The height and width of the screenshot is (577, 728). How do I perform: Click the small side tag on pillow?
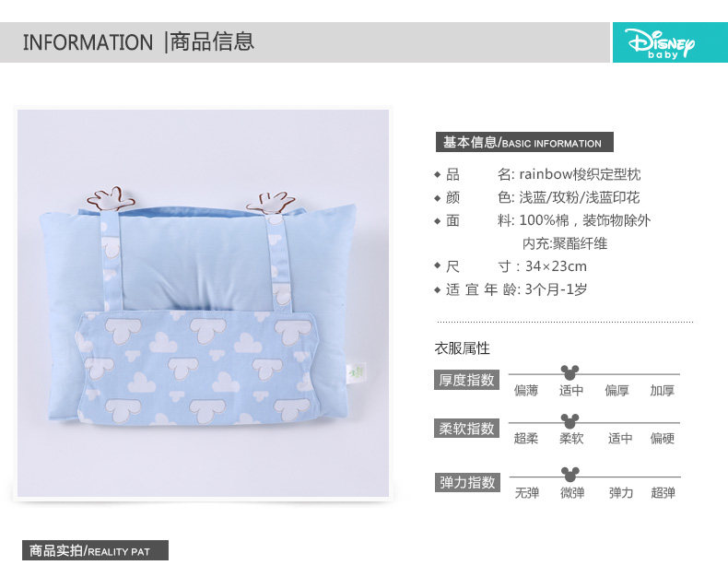point(357,373)
